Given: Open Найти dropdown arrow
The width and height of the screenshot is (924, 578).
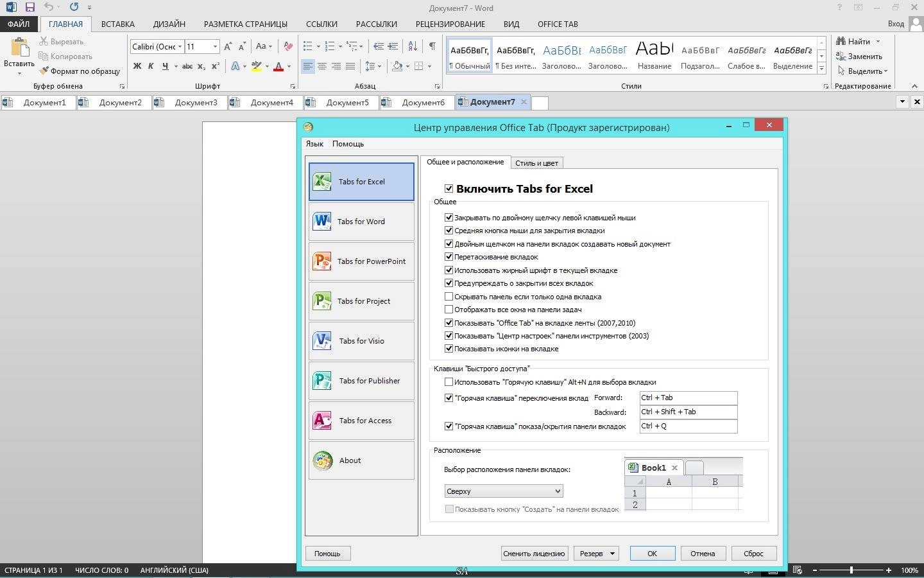Looking at the screenshot, I should pos(878,42).
